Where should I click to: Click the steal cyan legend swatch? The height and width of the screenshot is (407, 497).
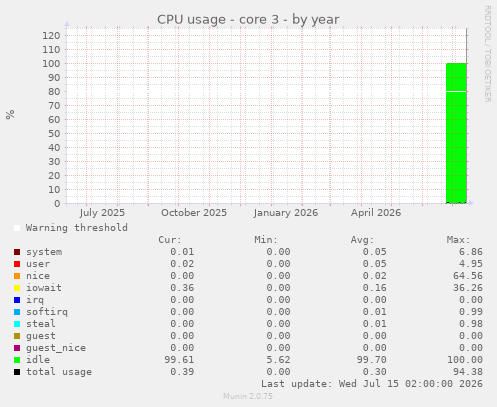tap(17, 324)
